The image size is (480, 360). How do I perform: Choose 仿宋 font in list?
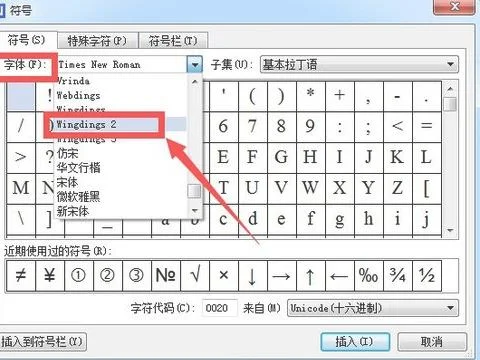120,154
